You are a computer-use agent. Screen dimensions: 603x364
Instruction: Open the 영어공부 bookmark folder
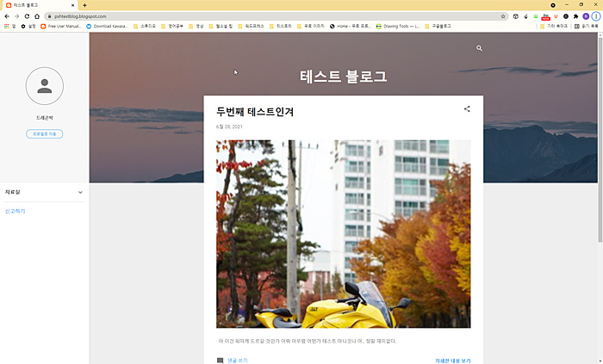click(172, 27)
